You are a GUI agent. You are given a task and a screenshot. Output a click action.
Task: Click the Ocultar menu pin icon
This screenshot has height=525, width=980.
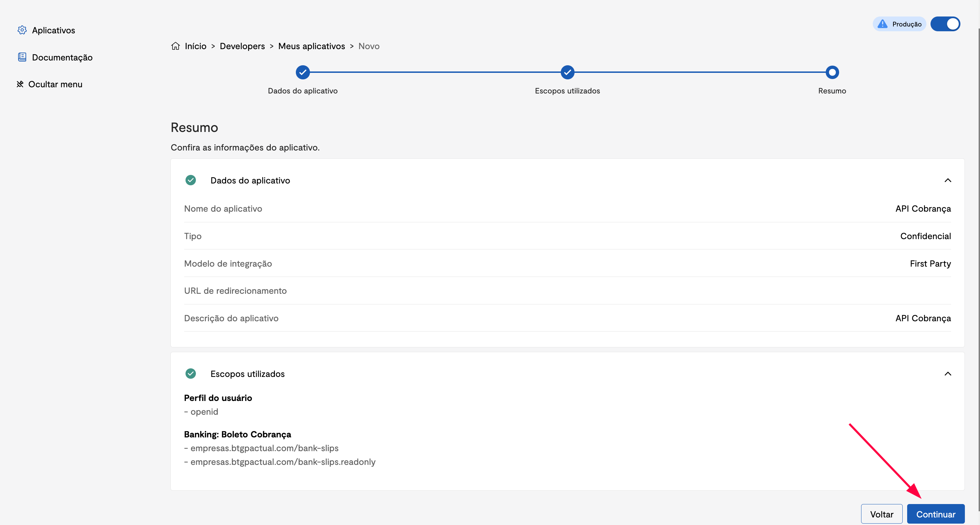click(20, 84)
